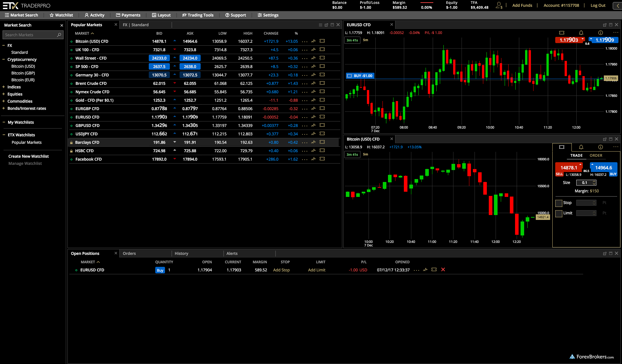Open the Market Search menu
622x364 pixels.
coord(21,15)
